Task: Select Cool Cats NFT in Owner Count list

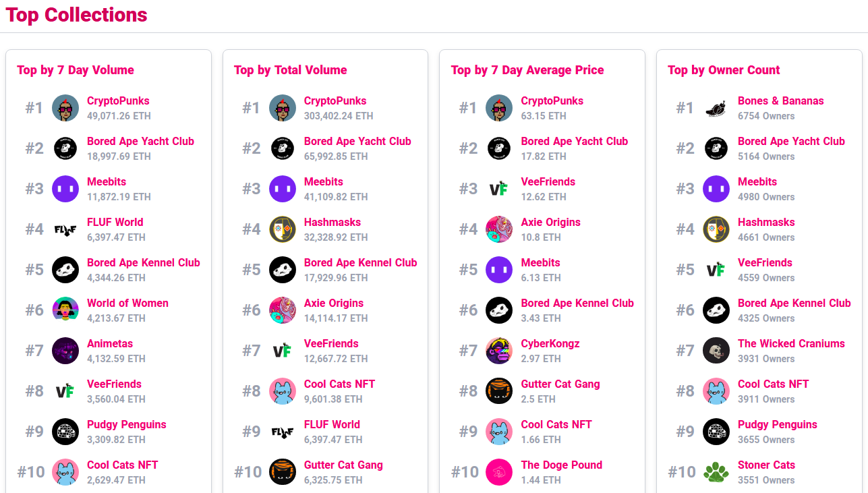Action: [773, 384]
